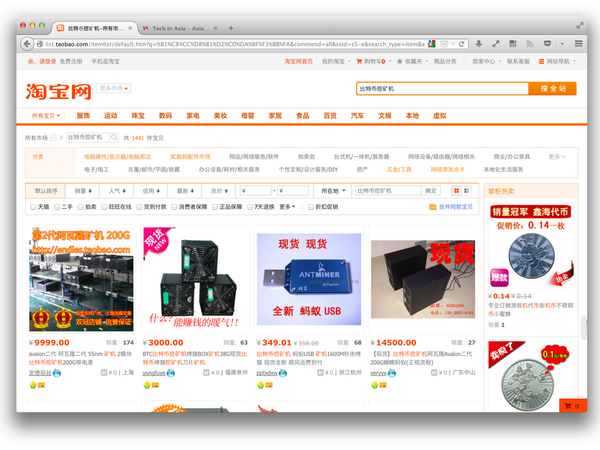Sort by 销量 sales

pos(83,191)
